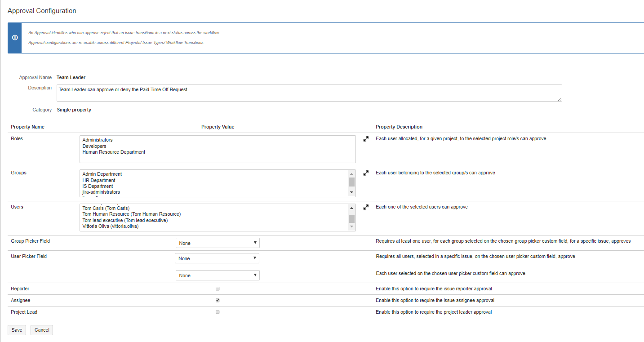This screenshot has height=342, width=644.
Task: Select Human Resource Department in the Roles list
Action: coord(114,152)
